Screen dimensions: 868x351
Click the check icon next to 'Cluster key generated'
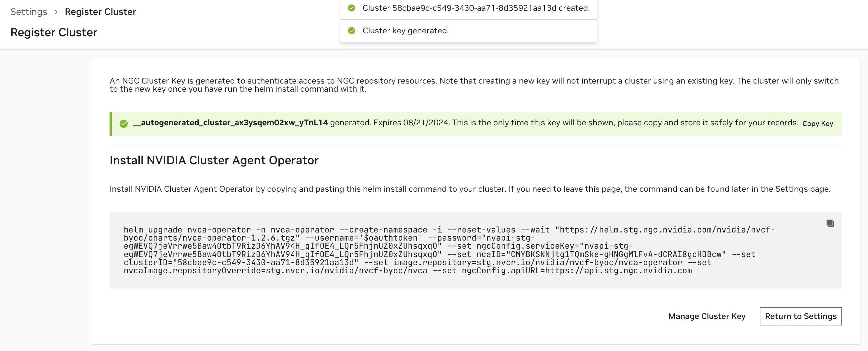click(352, 31)
